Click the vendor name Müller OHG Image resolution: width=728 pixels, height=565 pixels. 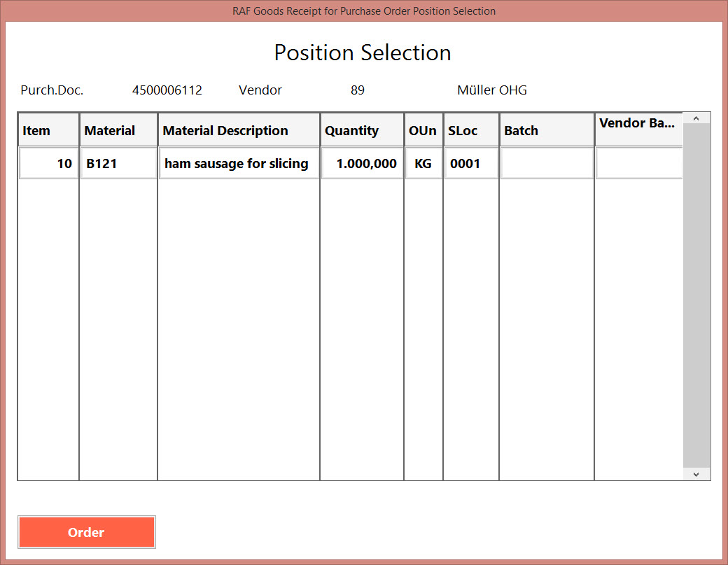pos(491,90)
